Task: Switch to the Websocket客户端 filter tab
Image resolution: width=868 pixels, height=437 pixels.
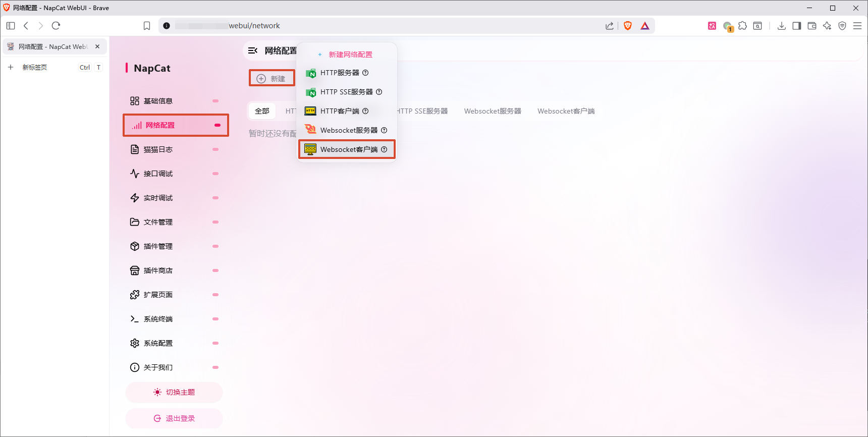Action: (566, 111)
